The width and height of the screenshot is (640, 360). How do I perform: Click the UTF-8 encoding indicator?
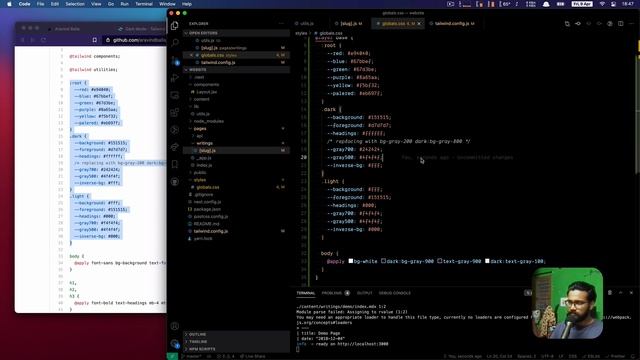point(547,356)
